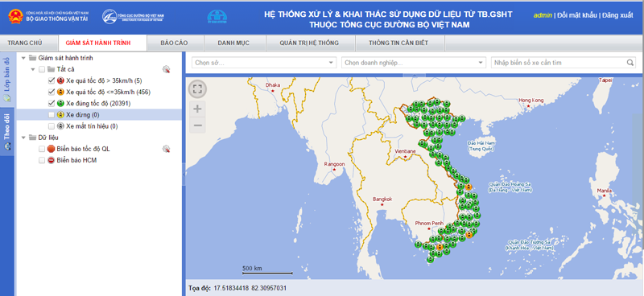Image resolution: width=644 pixels, height=296 pixels.
Task: Zoom out with the map minus button
Action: [197, 125]
